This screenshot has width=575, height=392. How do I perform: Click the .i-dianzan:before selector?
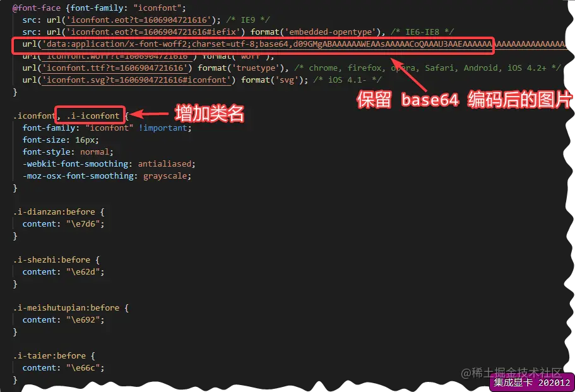[x=54, y=212]
